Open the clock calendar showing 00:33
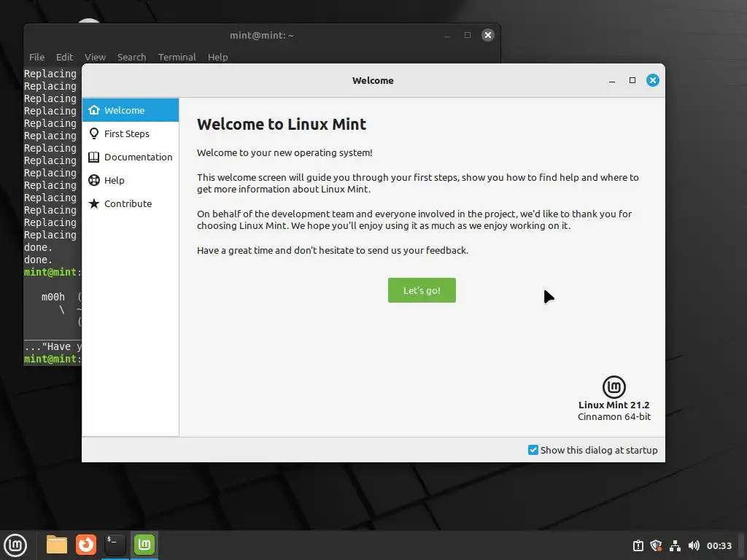This screenshot has height=560, width=747. pos(719,545)
